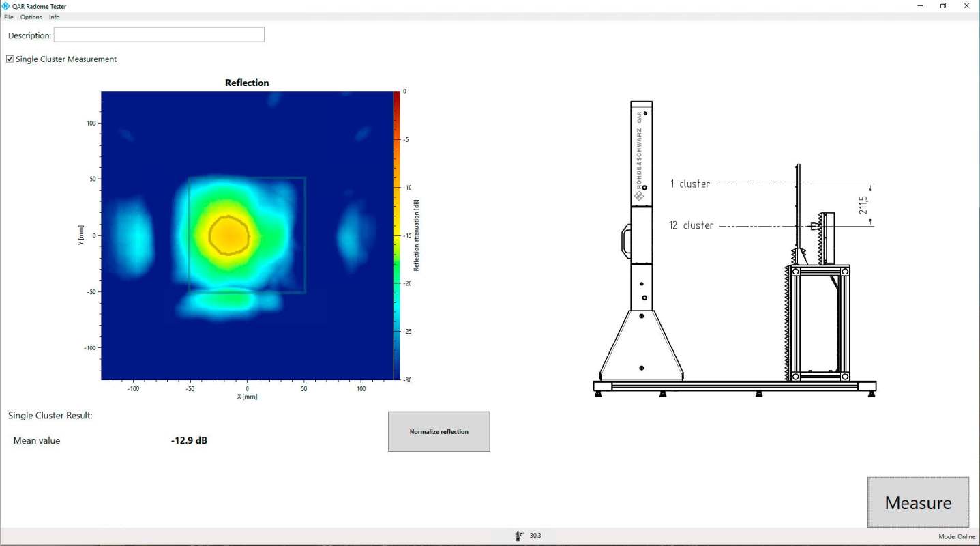Select the "12 cluster" label in the diagram
The width and height of the screenshot is (980, 546).
[x=691, y=225]
